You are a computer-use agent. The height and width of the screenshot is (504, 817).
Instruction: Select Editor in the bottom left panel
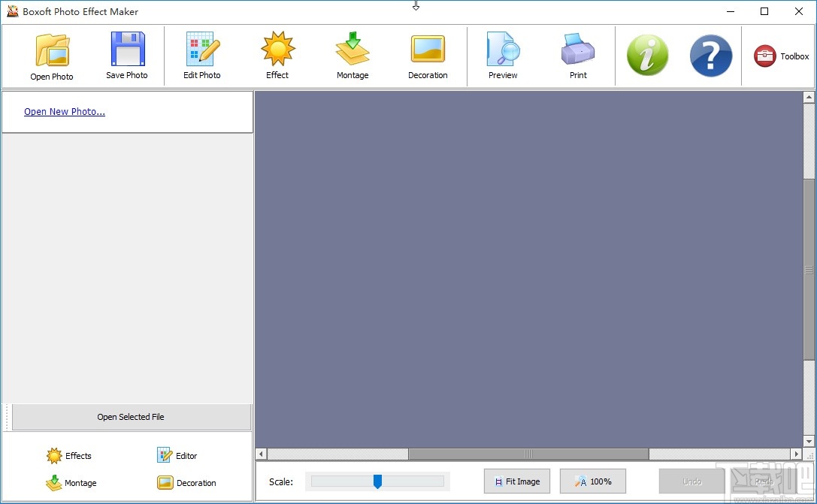coord(177,455)
